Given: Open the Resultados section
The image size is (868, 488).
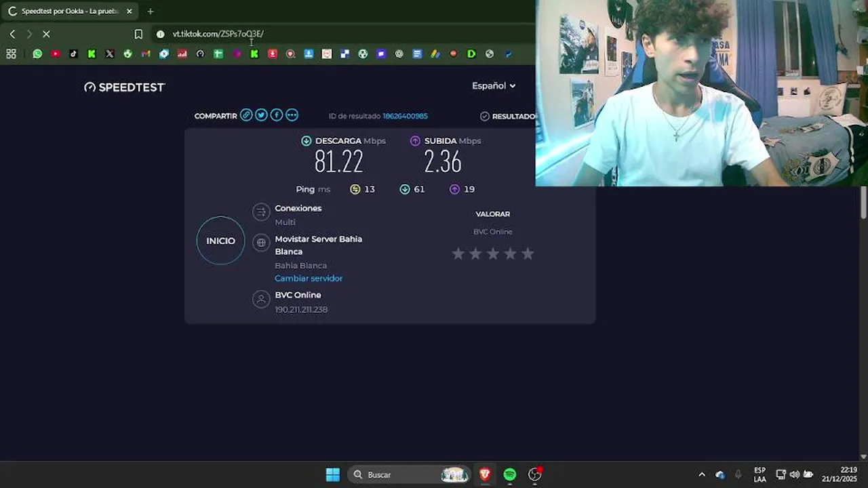Looking at the screenshot, I should tap(508, 116).
